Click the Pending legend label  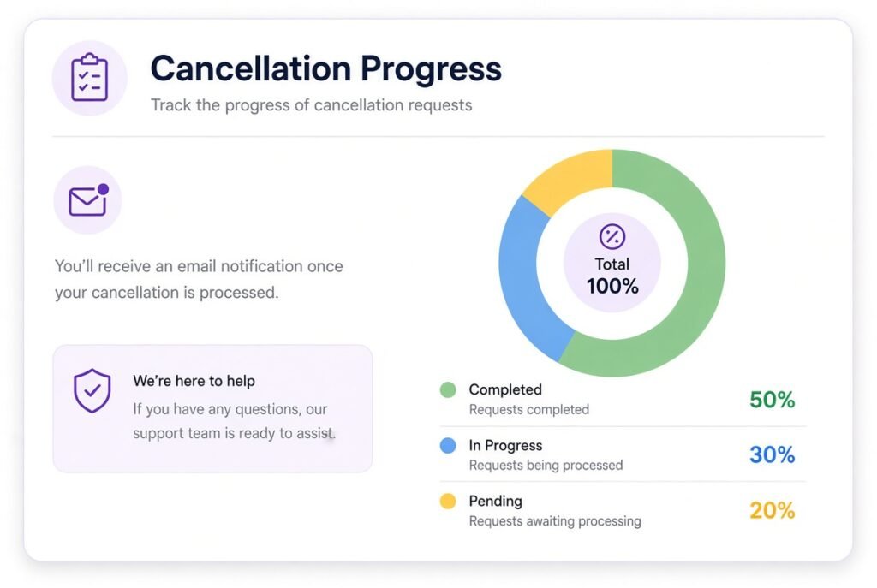[x=496, y=502]
